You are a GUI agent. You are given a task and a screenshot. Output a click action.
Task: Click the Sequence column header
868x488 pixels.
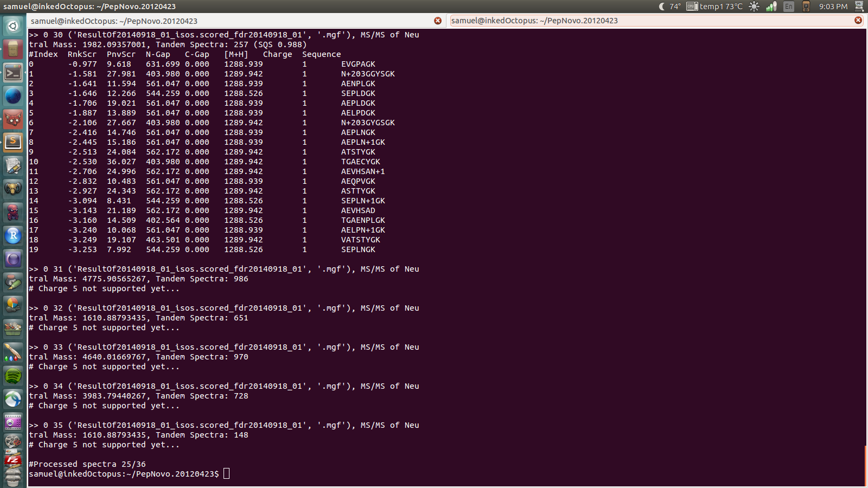(322, 54)
